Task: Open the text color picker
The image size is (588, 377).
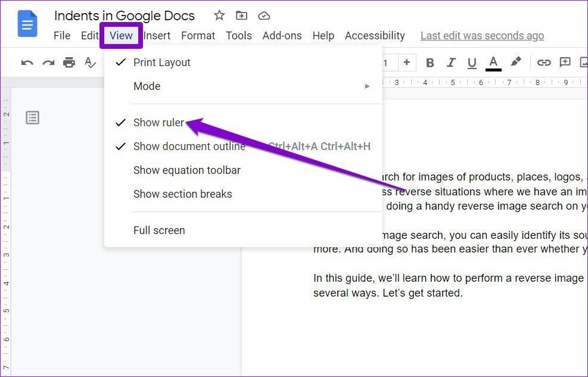Action: tap(493, 62)
